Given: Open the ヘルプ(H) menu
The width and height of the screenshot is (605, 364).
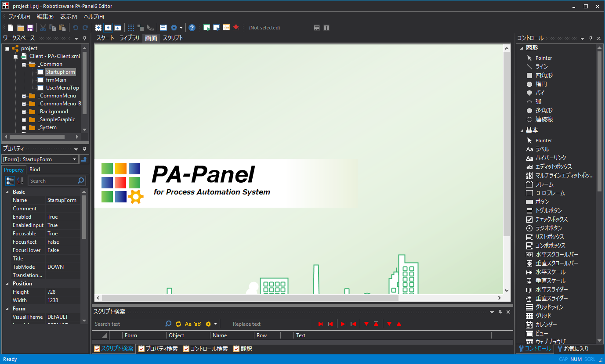Looking at the screenshot, I should click(94, 16).
